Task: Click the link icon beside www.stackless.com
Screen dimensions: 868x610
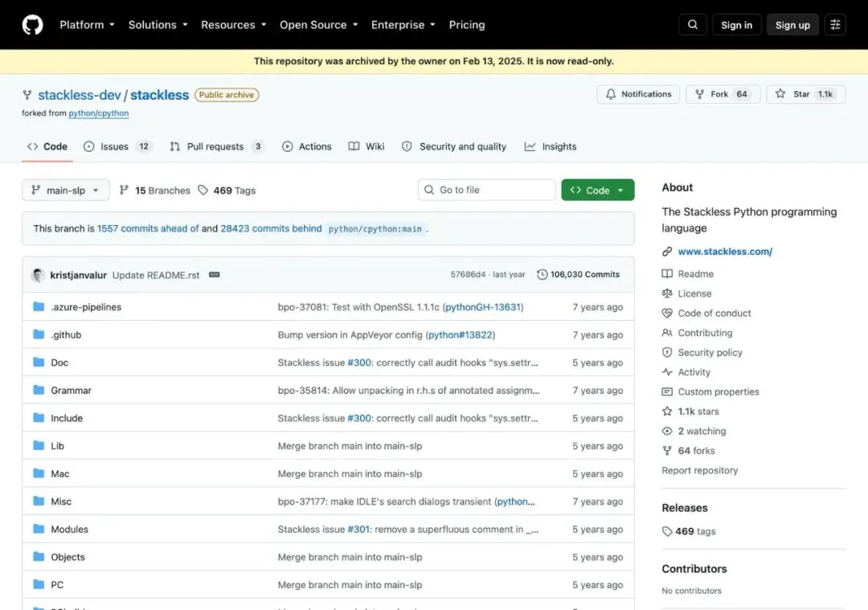Action: (x=667, y=252)
